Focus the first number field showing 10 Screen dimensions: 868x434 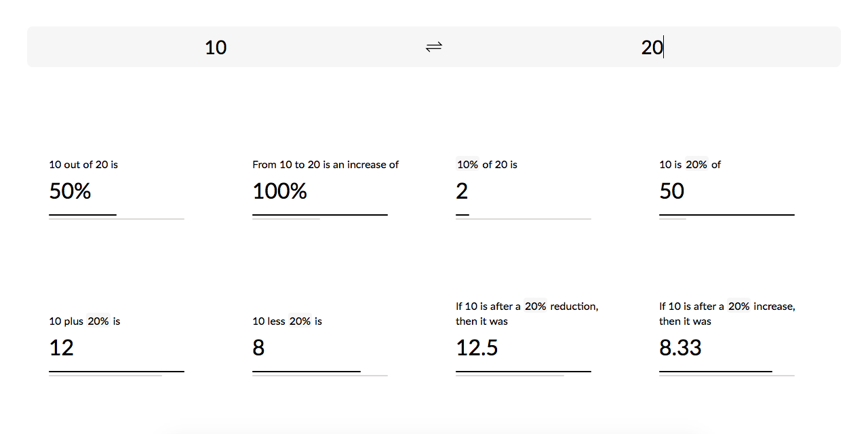(x=216, y=47)
